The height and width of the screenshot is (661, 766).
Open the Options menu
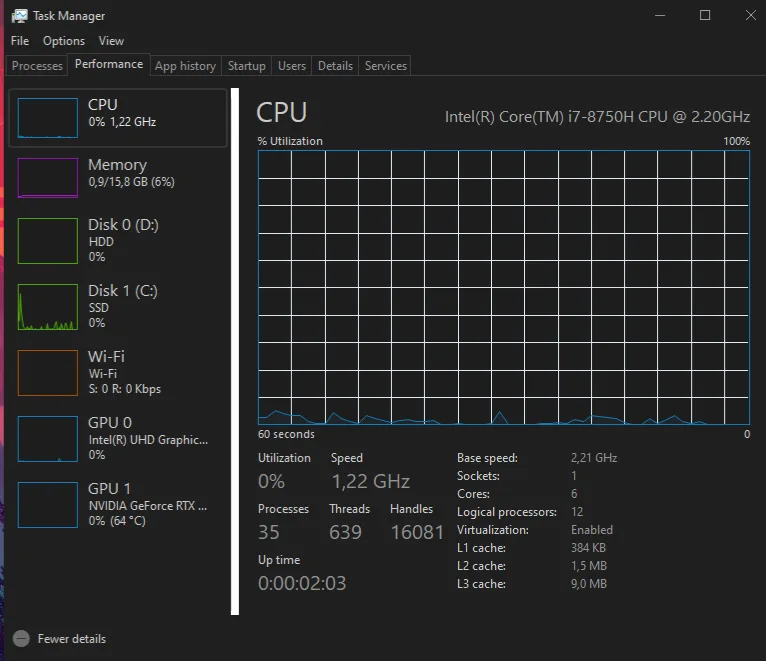64,41
